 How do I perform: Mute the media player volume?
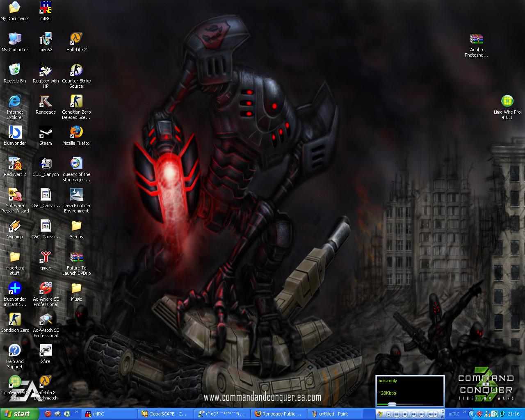(430, 414)
